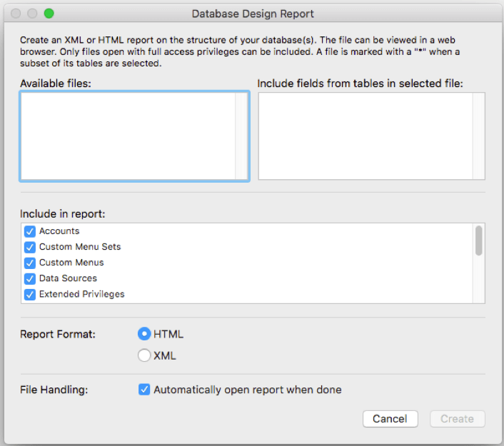Screen dimensions: 504x446
Task: Click the Database Design Report title
Action: (253, 14)
